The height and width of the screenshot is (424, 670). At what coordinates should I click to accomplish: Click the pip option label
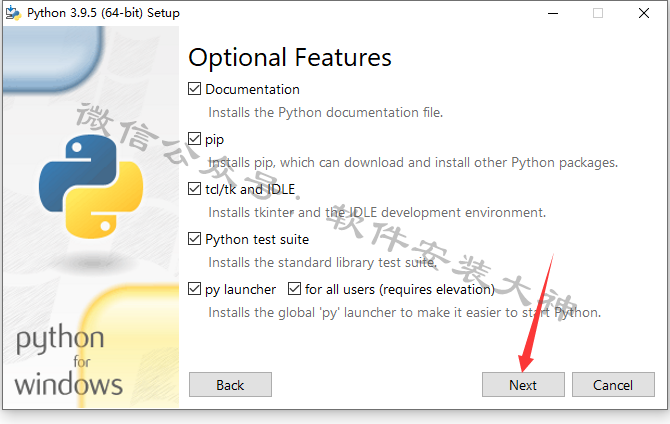(215, 140)
